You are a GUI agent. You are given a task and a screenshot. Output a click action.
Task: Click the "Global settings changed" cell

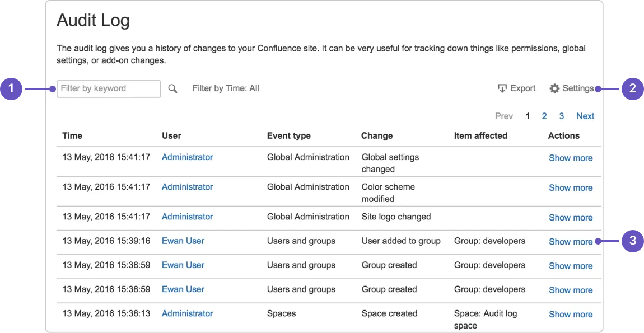[x=390, y=163]
